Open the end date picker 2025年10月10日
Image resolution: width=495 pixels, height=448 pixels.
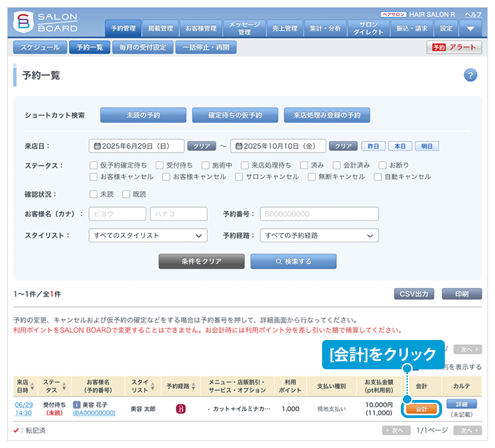(278, 146)
